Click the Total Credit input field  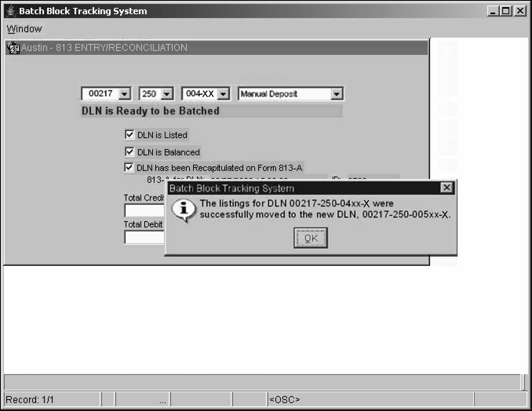(x=144, y=210)
